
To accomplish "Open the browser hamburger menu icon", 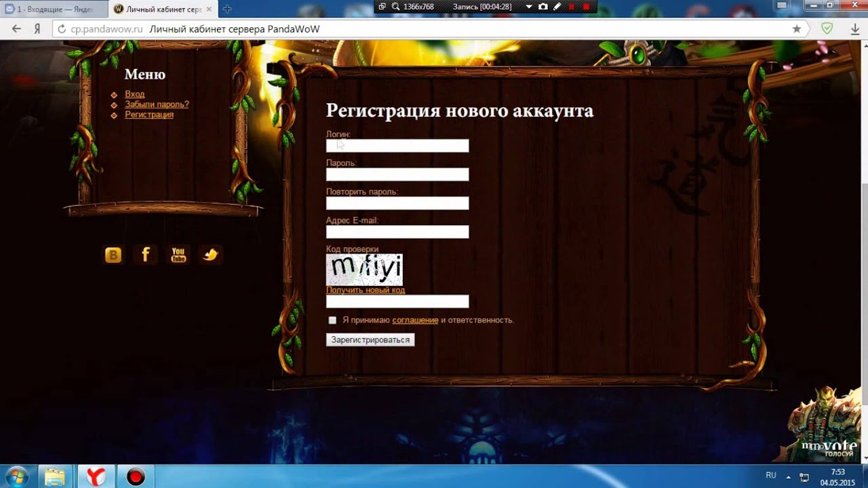I will pyautogui.click(x=782, y=5).
